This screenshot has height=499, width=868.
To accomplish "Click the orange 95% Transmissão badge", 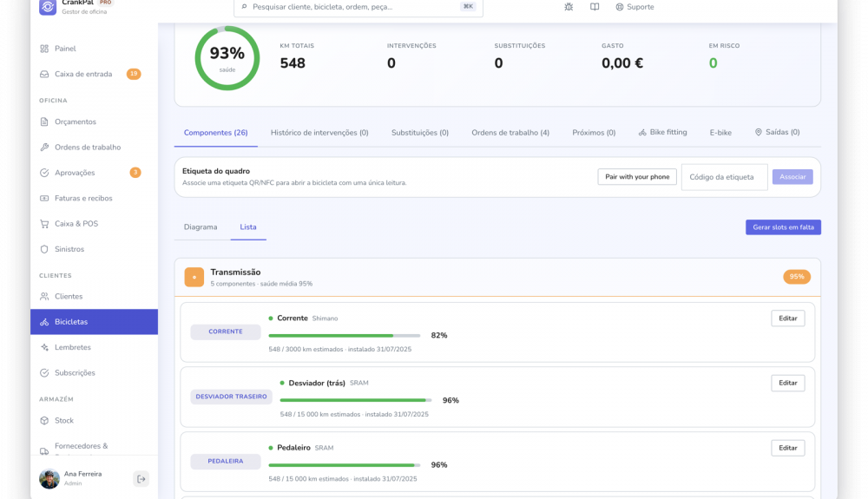I will 797,277.
